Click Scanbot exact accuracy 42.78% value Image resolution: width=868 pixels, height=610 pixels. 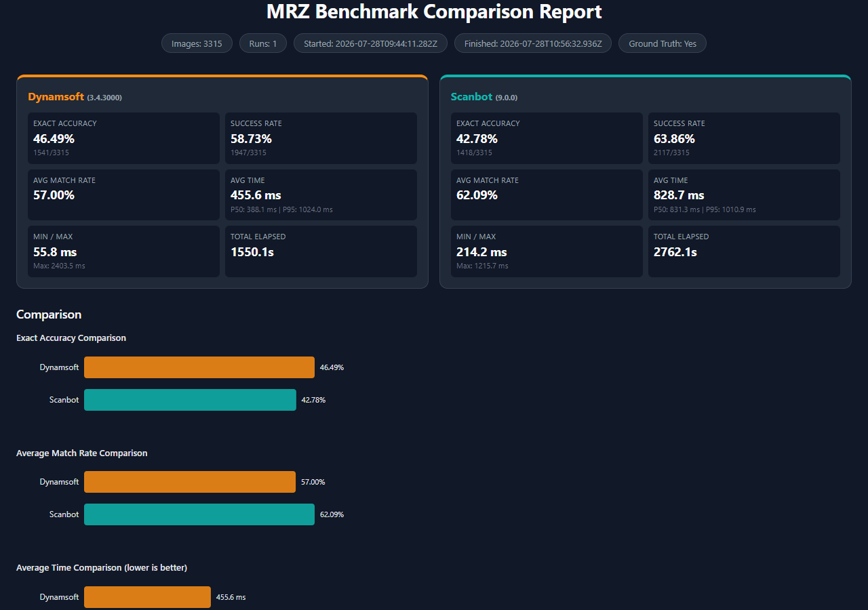coord(477,138)
